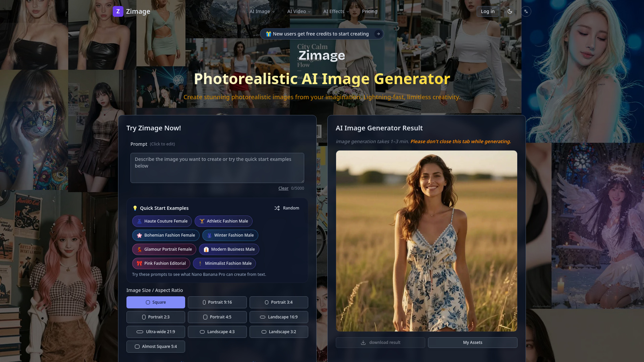Viewport: 644px width, 362px height.
Task: Expand the AI Effects dropdown menu
Action: [336, 11]
